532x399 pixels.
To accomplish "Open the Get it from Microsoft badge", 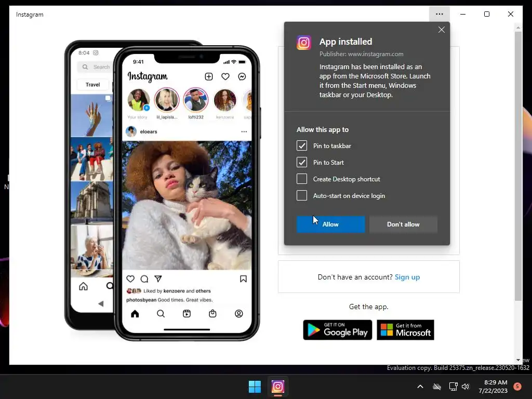I will [x=405, y=330].
